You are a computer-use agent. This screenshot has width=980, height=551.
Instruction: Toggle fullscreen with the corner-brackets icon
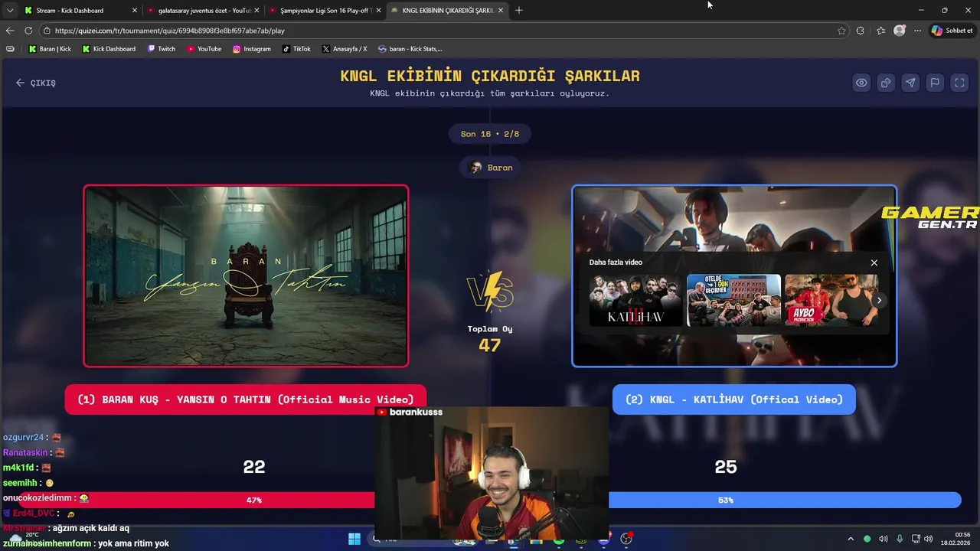point(959,83)
